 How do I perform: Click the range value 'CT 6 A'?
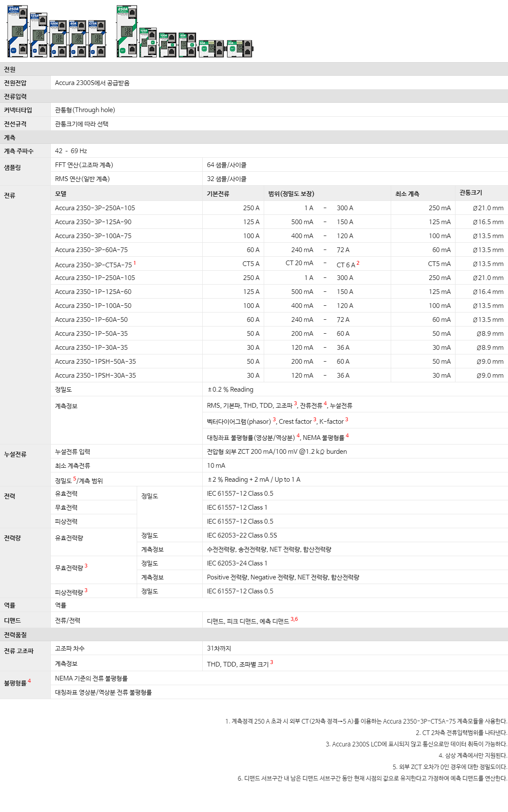pos(346,265)
